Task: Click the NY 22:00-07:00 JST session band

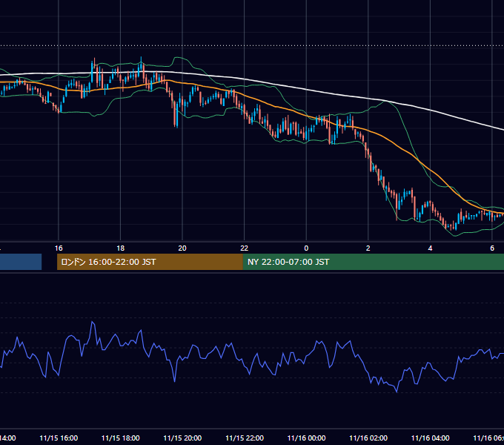Action: click(x=373, y=262)
